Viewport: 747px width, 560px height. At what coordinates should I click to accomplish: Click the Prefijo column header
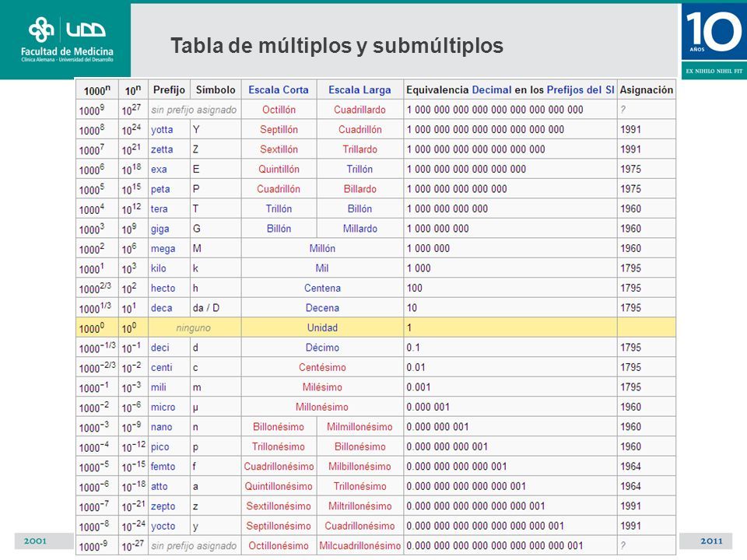[169, 90]
